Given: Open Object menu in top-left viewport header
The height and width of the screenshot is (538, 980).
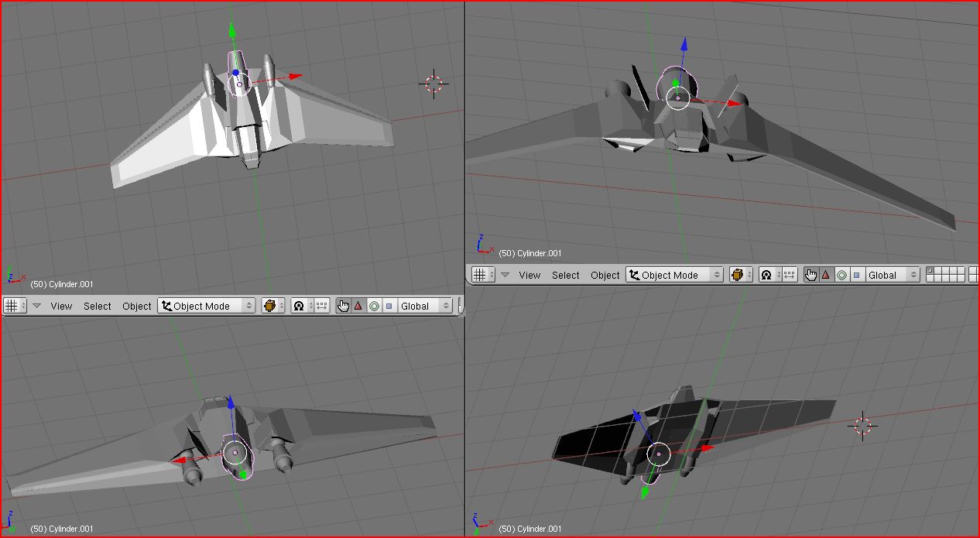Looking at the screenshot, I should tap(137, 306).
